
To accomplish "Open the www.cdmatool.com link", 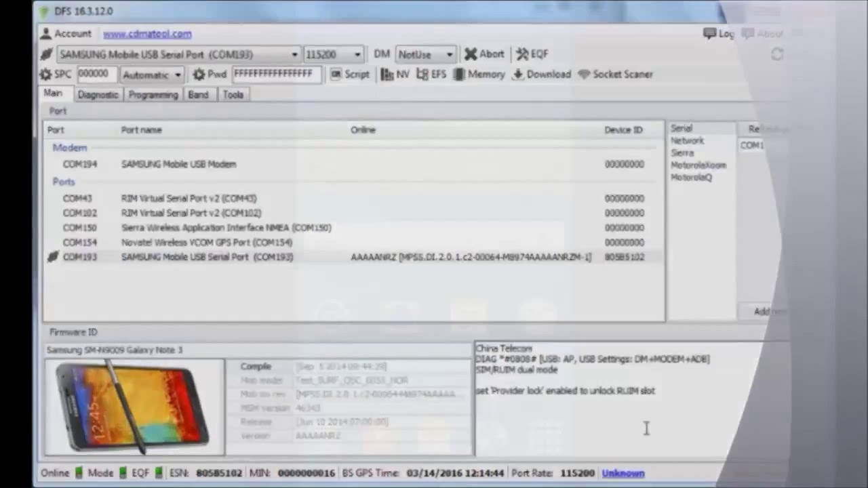I will tap(147, 33).
